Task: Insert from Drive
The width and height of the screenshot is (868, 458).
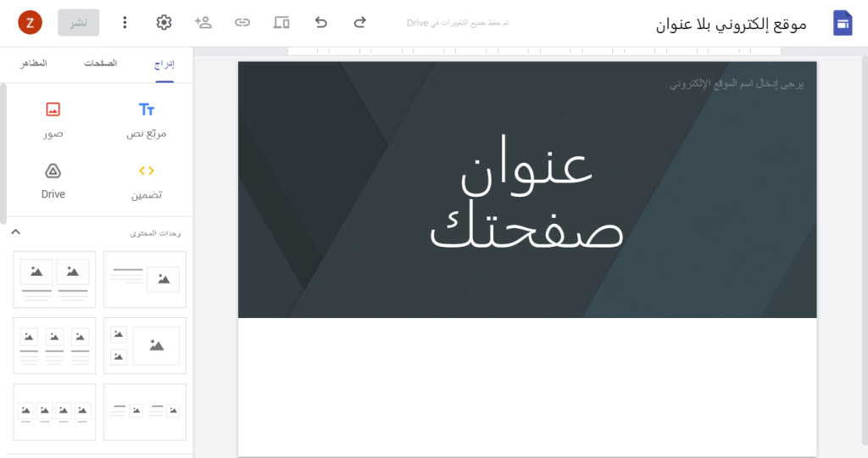Action: point(53,181)
